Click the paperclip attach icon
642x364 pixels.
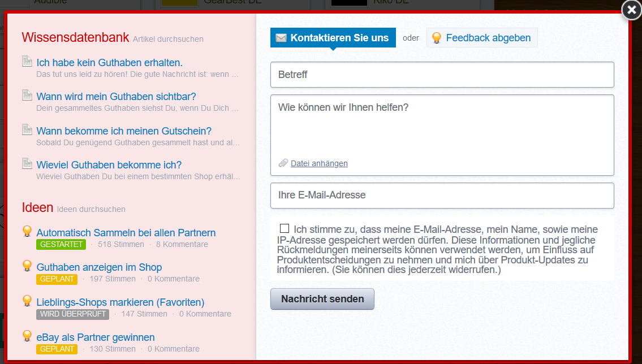tap(283, 163)
